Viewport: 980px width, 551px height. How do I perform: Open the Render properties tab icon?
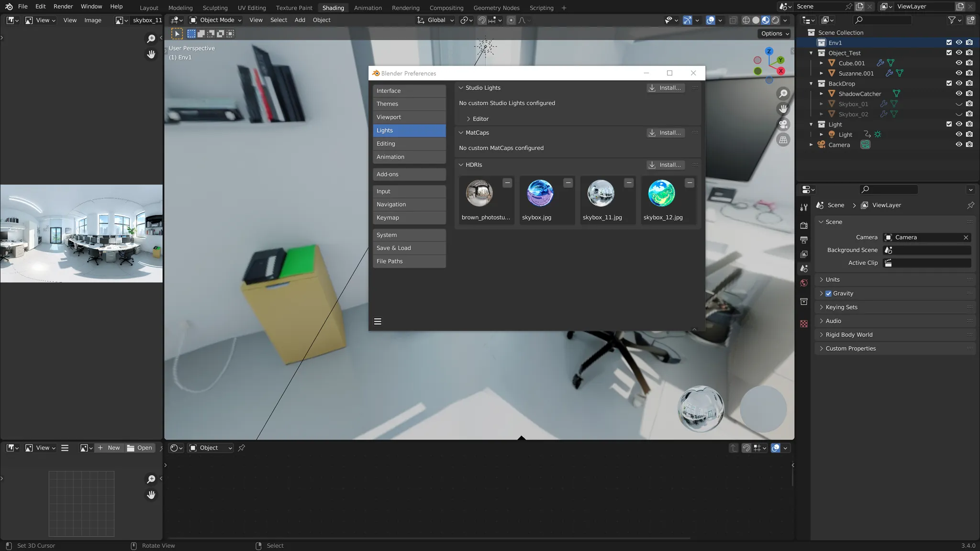(x=804, y=225)
